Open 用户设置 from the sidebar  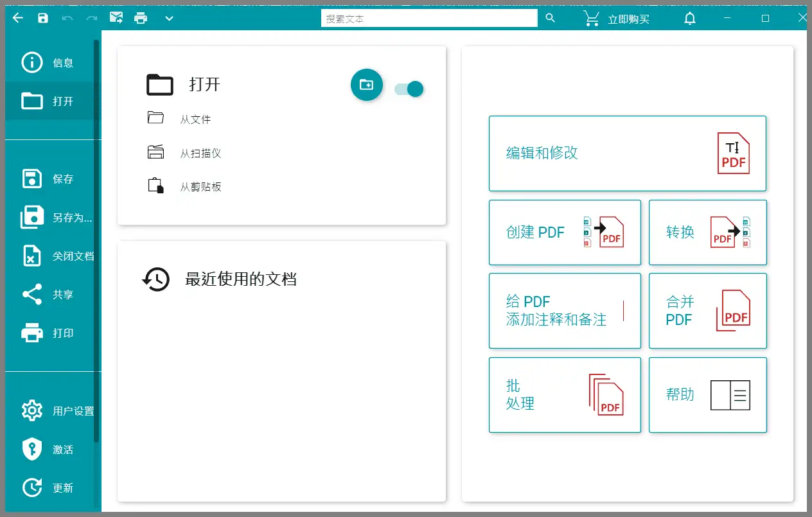(51, 411)
